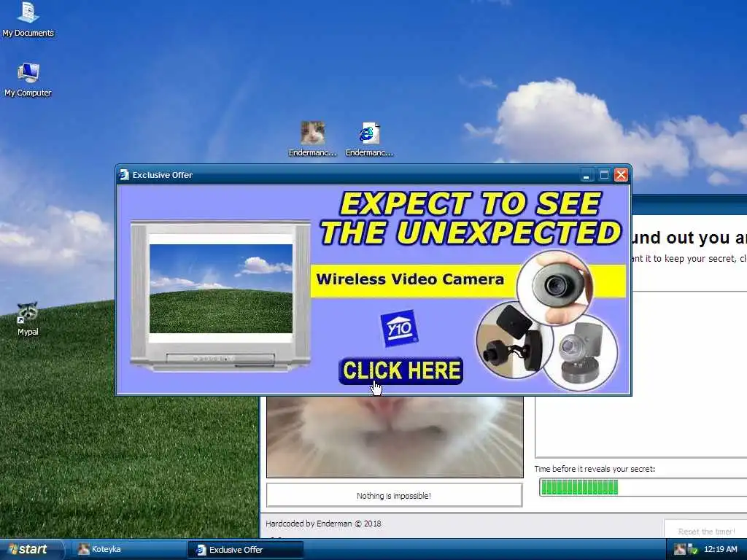The width and height of the screenshot is (747, 560).
Task: Switch to Exclusive Offer taskbar button
Action: pyautogui.click(x=246, y=550)
